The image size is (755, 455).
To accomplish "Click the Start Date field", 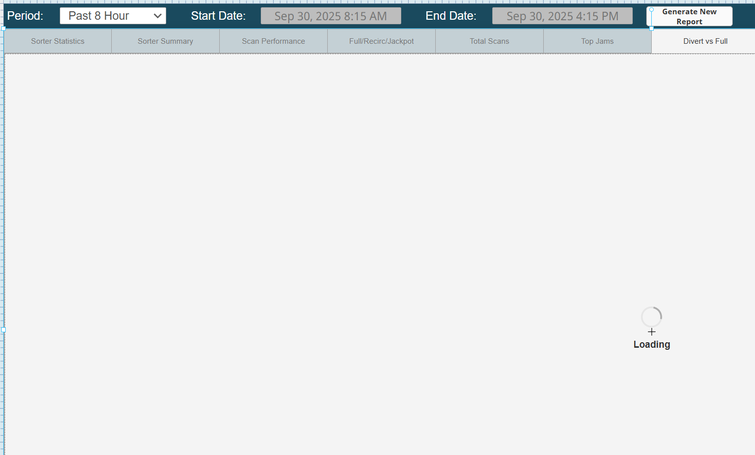I will tap(331, 16).
